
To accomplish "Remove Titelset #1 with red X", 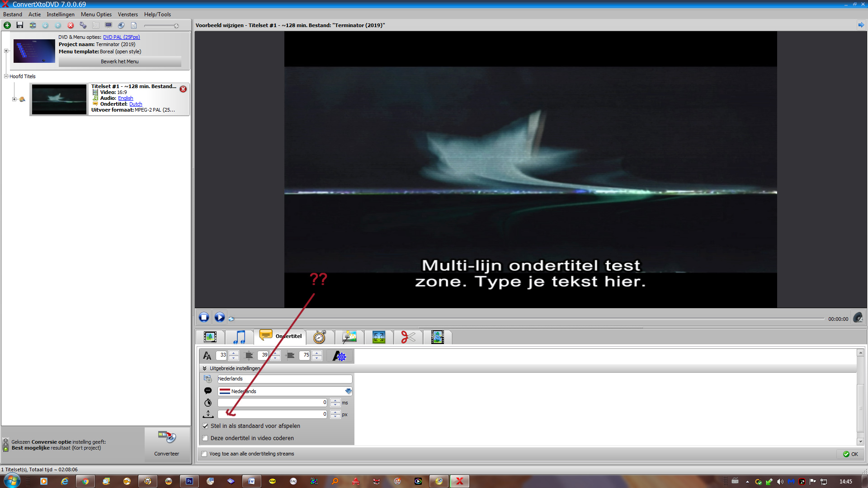I will [x=183, y=89].
